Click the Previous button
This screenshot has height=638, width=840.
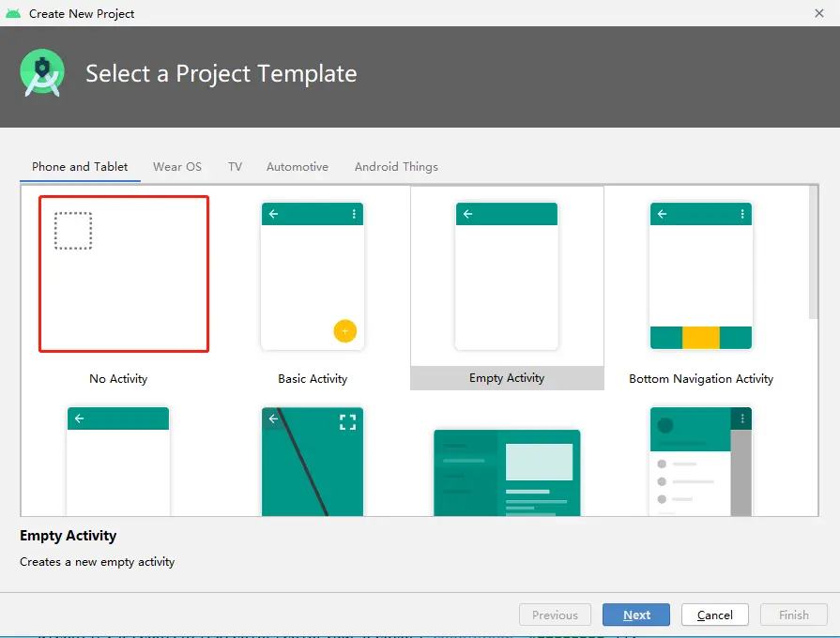point(555,615)
